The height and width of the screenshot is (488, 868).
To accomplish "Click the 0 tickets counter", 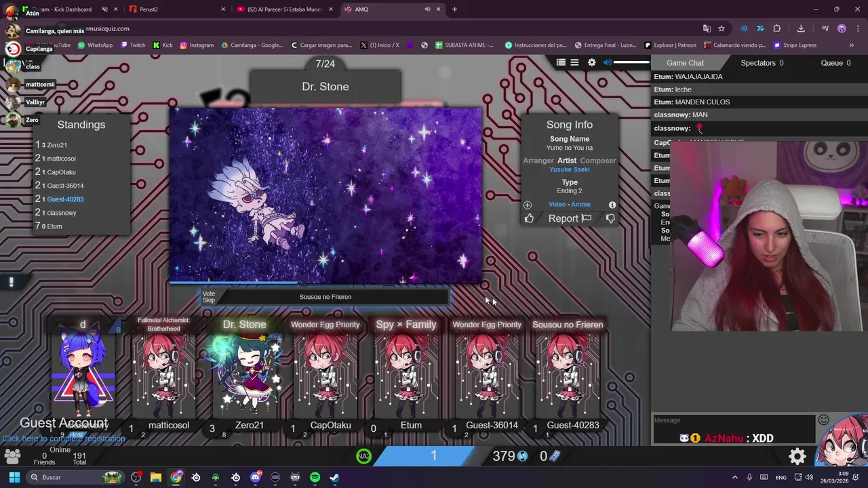I will coord(550,456).
